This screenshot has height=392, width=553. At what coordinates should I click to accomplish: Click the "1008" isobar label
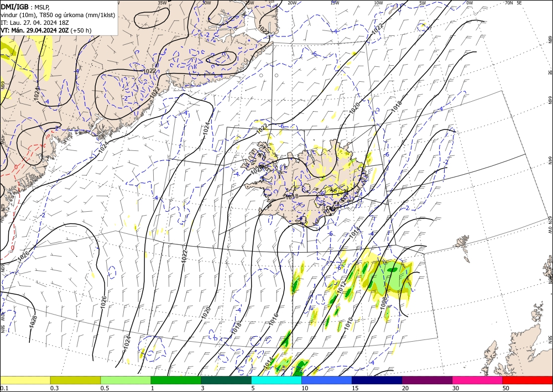[384, 302]
